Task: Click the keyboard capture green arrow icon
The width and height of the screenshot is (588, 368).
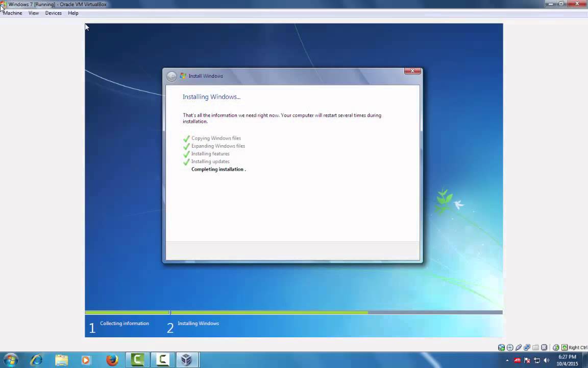Action: (565, 348)
